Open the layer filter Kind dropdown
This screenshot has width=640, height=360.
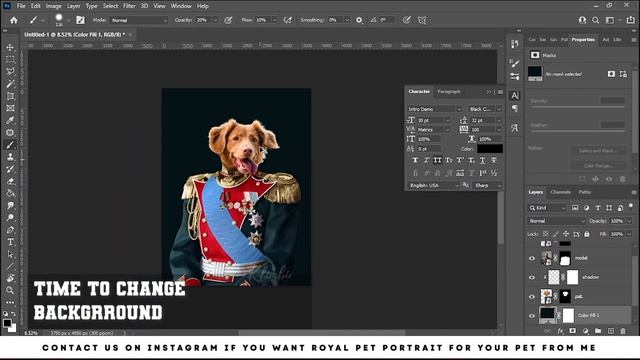(547, 208)
